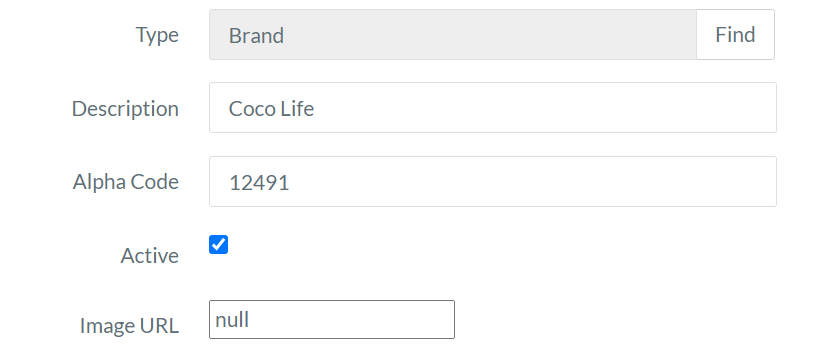Click the Coco Life text in Description
The width and height of the screenshot is (824, 361).
pos(271,109)
